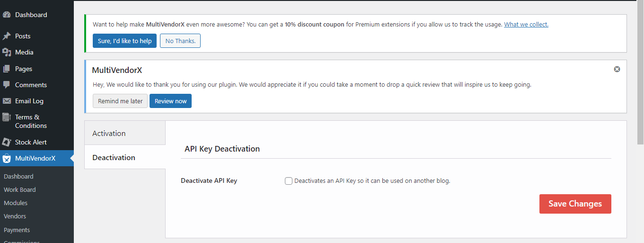Click the Remind me later button
644x243 pixels.
tap(120, 101)
